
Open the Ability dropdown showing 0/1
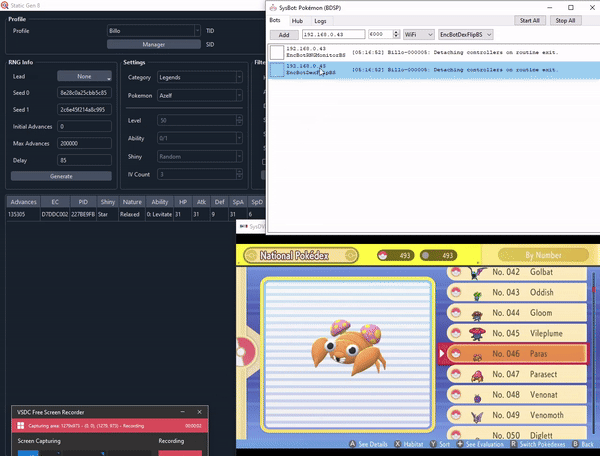point(200,138)
